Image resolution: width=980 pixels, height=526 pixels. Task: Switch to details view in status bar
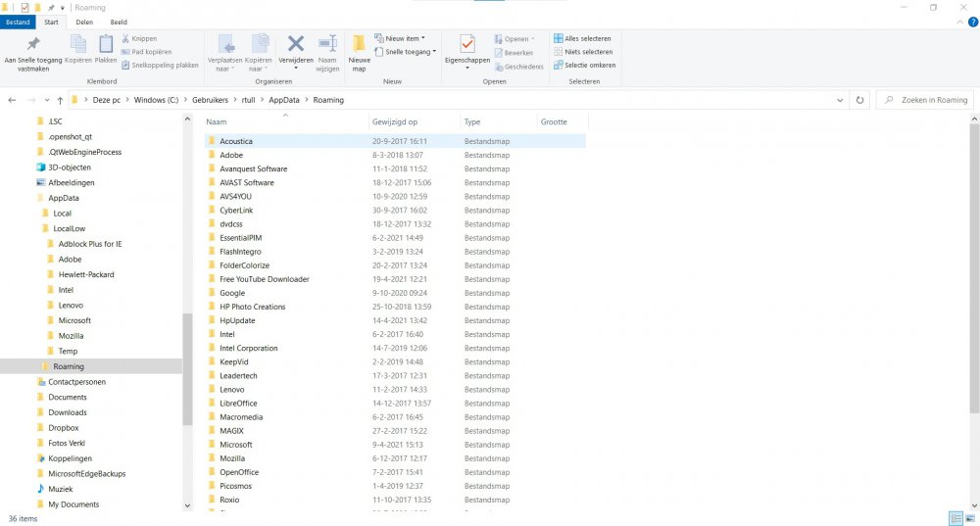(955, 518)
